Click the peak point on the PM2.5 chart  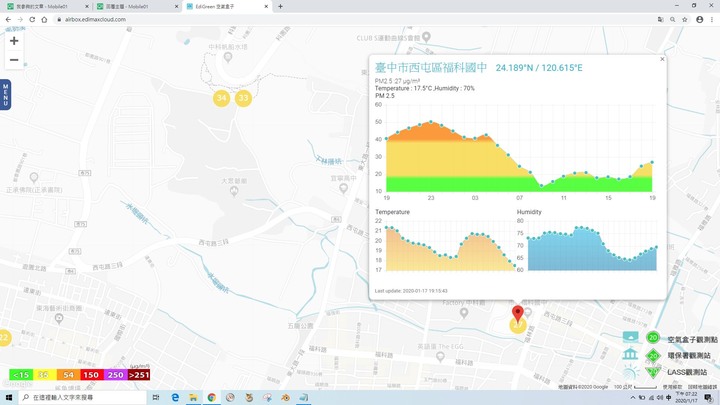tap(431, 122)
